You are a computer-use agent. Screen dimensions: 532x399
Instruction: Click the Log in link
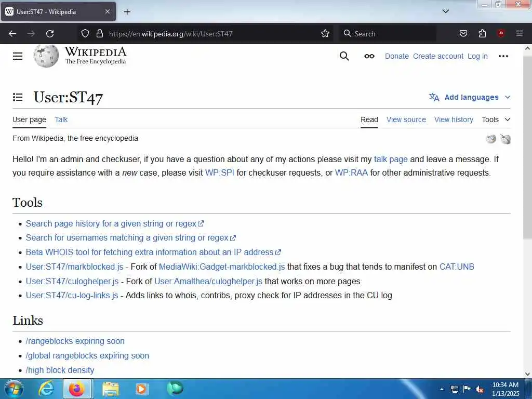[x=477, y=56]
